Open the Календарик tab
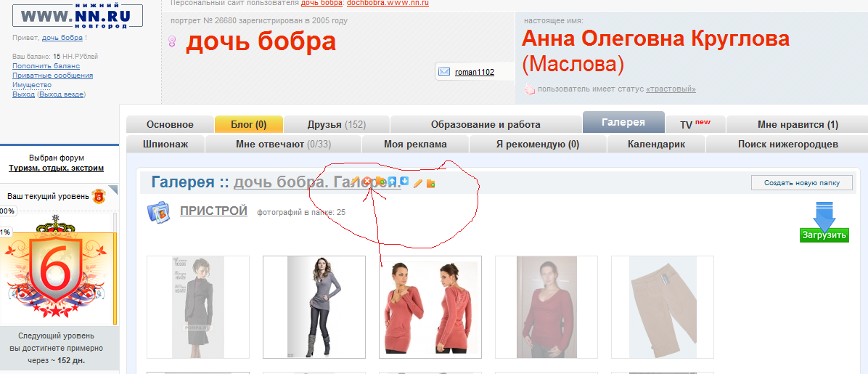 [x=656, y=144]
